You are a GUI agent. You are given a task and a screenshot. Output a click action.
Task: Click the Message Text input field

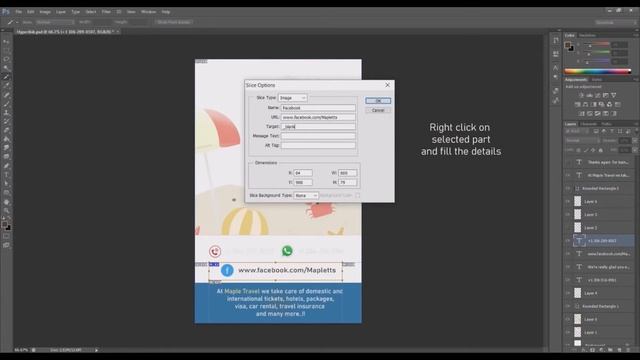(318, 136)
